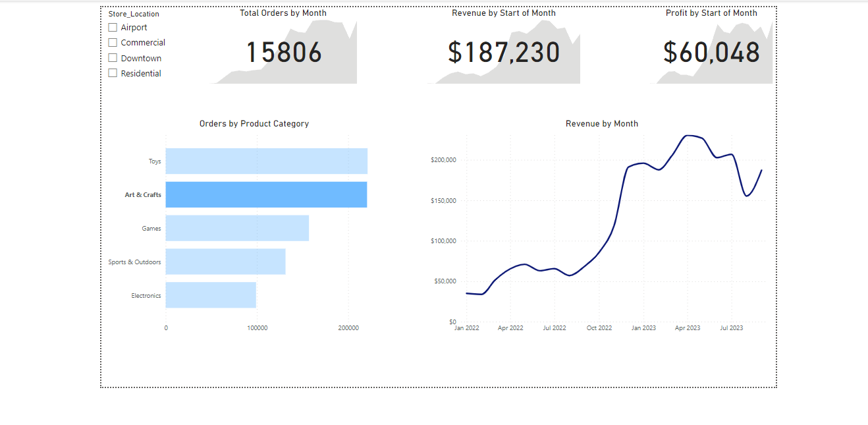Click the $200,000 axis label
This screenshot has height=425, width=868.
[x=442, y=159]
